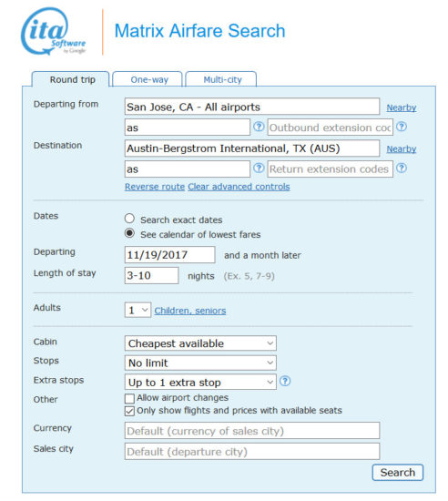Open help icon next to Extra stops dropdown
Viewport: 448px width, 501px height.
click(x=285, y=381)
